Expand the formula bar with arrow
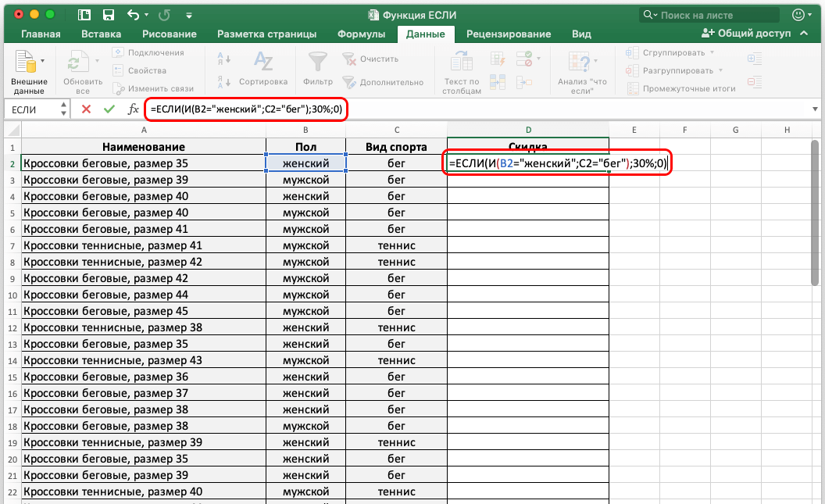 813,109
